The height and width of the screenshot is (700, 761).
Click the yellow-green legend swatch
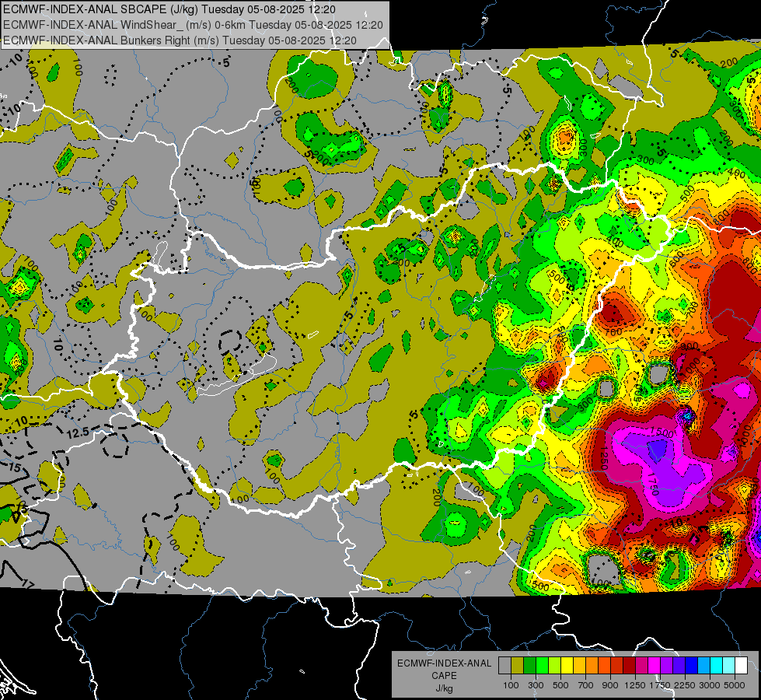coord(554,665)
